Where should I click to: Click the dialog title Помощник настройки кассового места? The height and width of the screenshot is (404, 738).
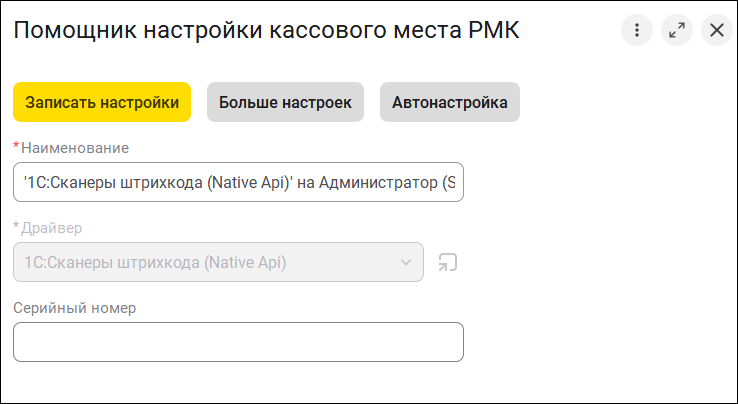point(230,31)
